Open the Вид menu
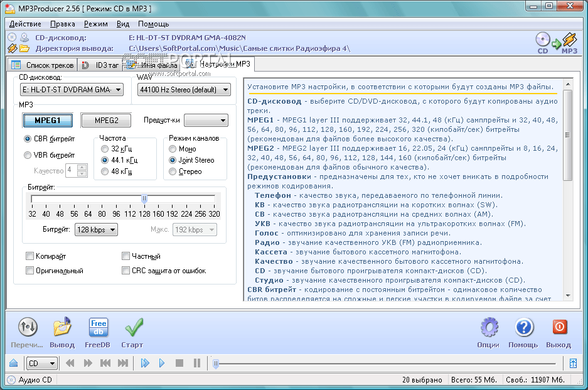Screen dimensions: 588x390 coord(122,24)
